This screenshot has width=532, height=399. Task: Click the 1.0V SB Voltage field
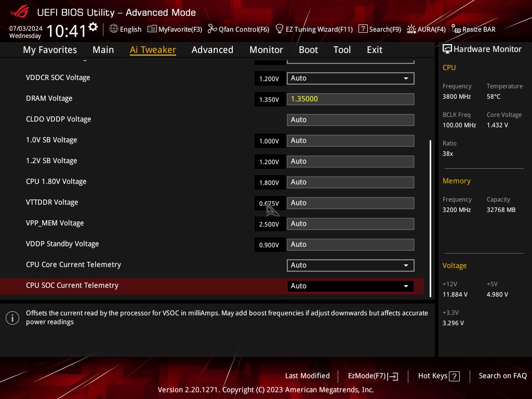[351, 140]
